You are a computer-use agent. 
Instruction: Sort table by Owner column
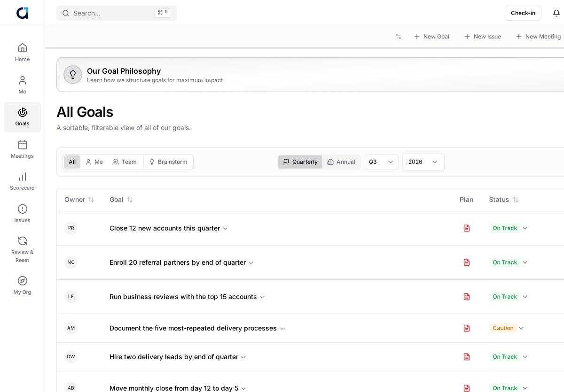tap(79, 200)
